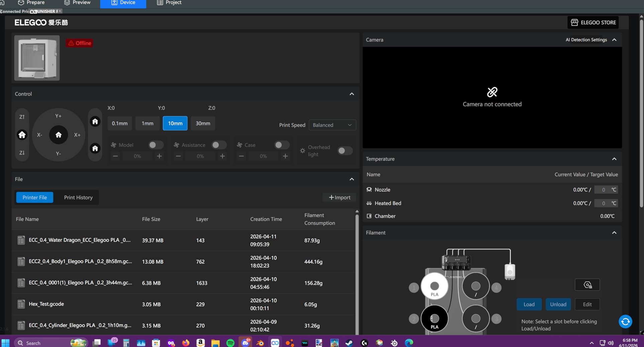Collapse the Filament panel
Viewport: 644px width, 347px height.
pos(614,233)
